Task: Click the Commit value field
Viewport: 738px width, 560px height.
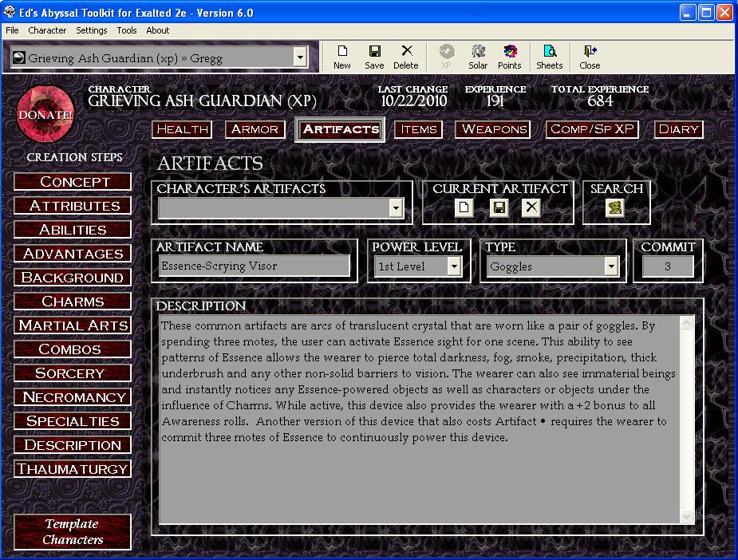Action: click(x=668, y=266)
